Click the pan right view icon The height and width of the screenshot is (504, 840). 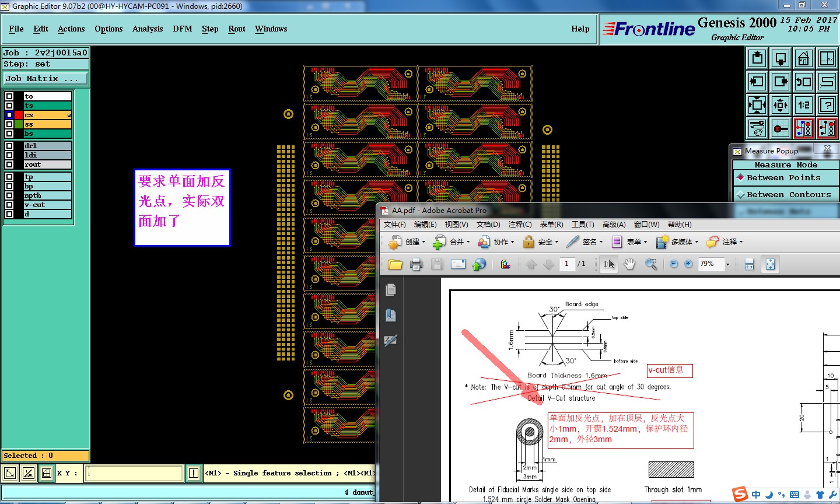click(780, 82)
